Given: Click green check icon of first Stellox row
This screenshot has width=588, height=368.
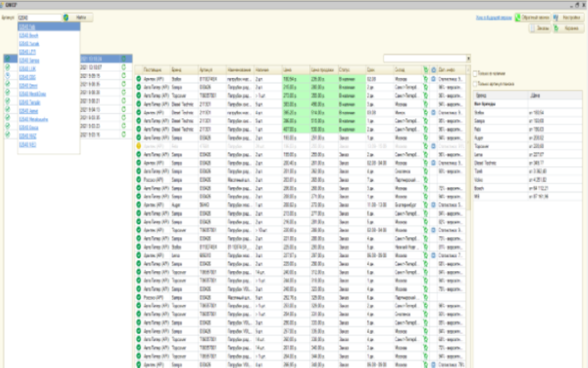Looking at the screenshot, I should (x=138, y=79).
